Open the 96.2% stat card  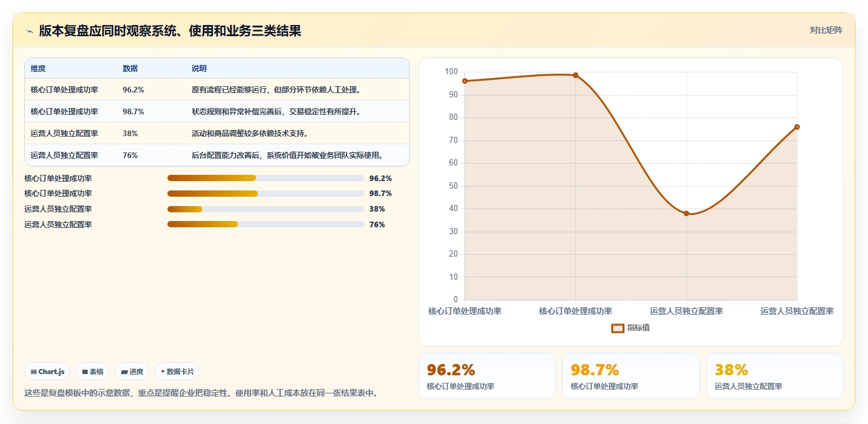pos(486,376)
